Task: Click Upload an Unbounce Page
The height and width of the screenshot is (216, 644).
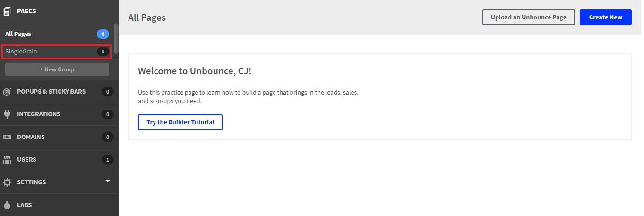Action: [x=528, y=17]
